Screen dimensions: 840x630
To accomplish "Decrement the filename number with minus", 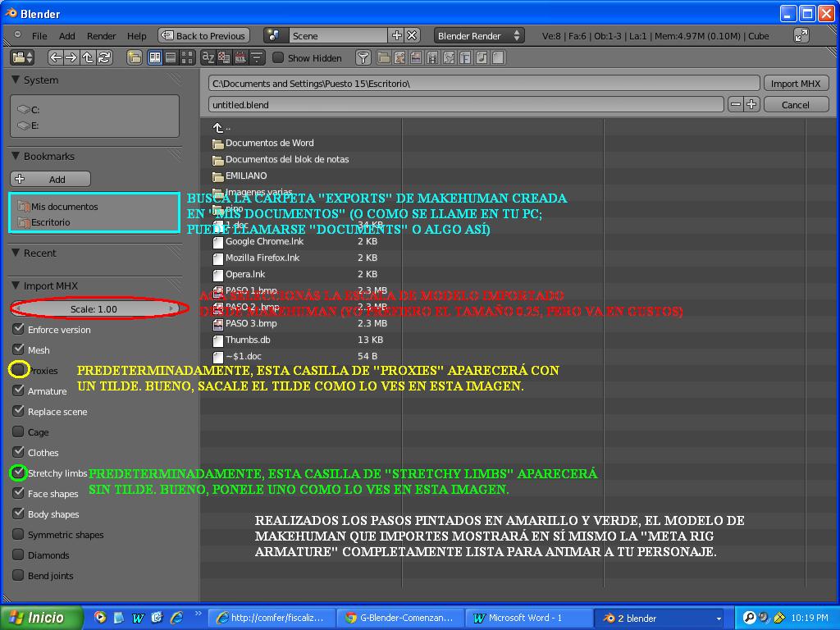I will click(x=736, y=104).
